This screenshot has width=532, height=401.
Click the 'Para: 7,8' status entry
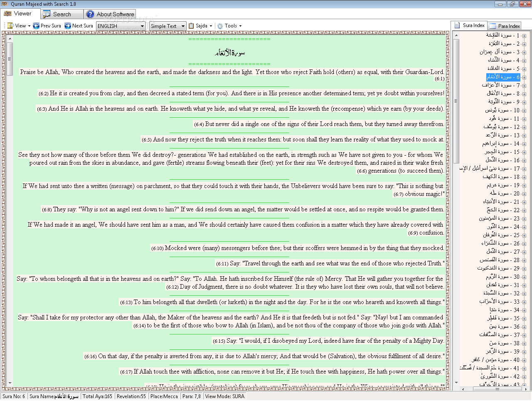pos(192,396)
